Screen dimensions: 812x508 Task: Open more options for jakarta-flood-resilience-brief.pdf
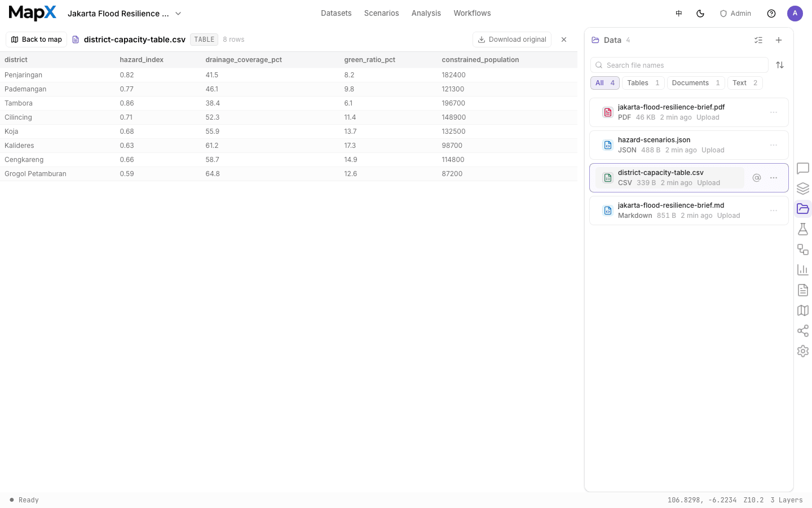coord(774,112)
